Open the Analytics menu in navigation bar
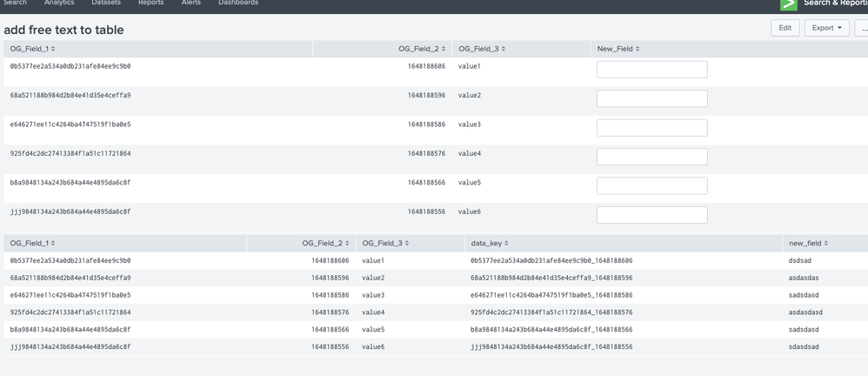 59,3
